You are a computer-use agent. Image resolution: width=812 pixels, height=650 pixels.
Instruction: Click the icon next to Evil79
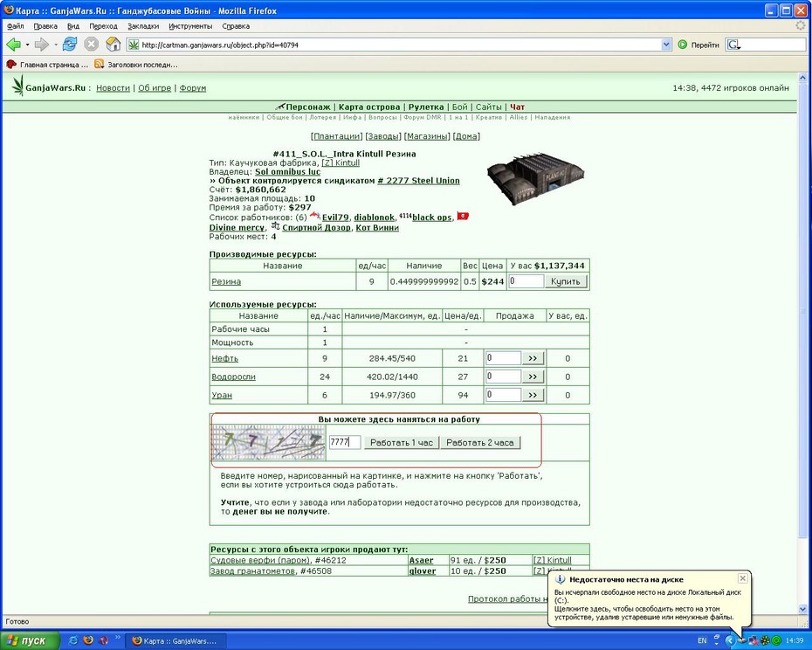315,216
